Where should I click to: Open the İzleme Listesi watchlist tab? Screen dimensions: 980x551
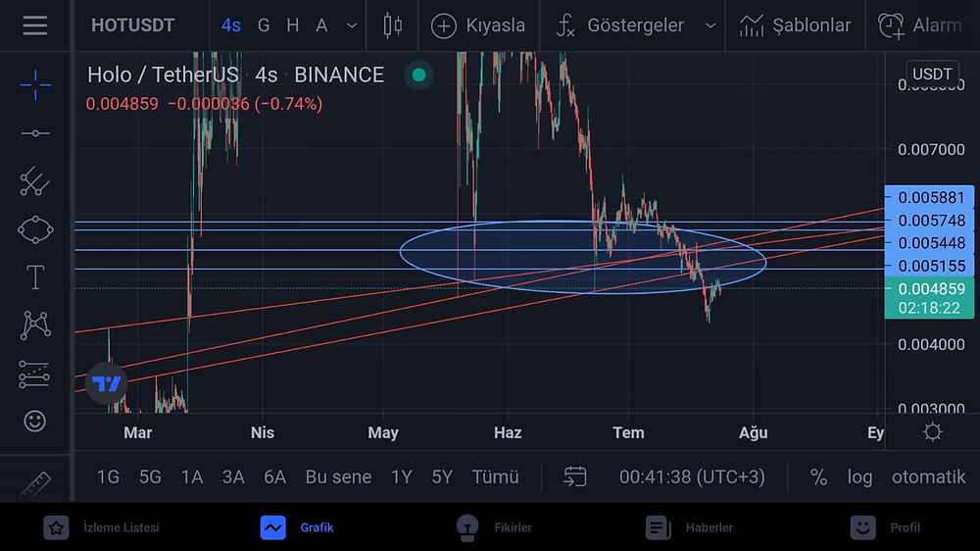[x=102, y=527]
